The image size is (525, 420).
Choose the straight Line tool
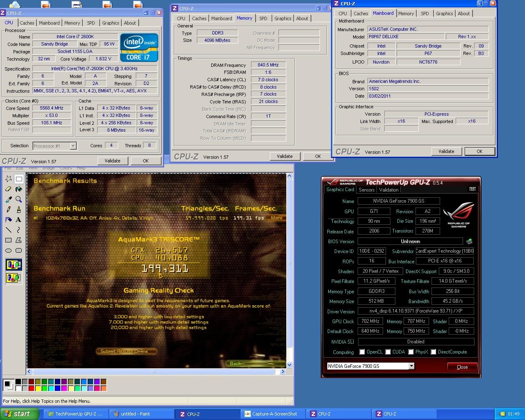click(x=8, y=230)
